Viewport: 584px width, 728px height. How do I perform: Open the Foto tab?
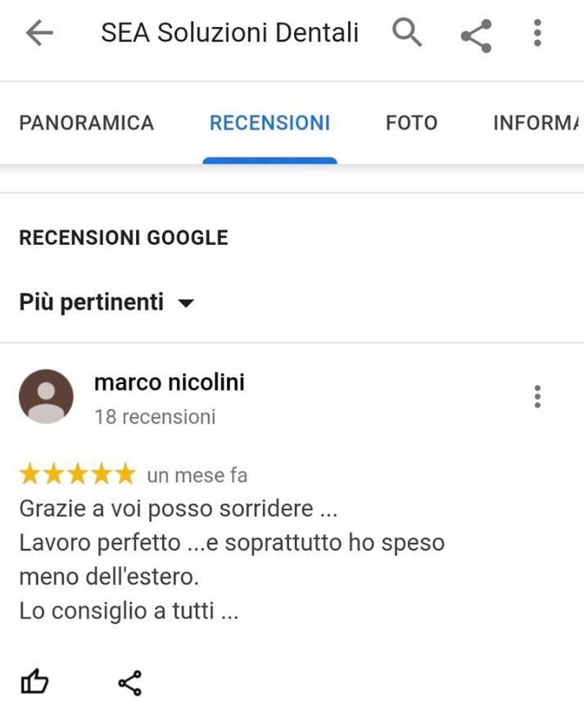[412, 123]
